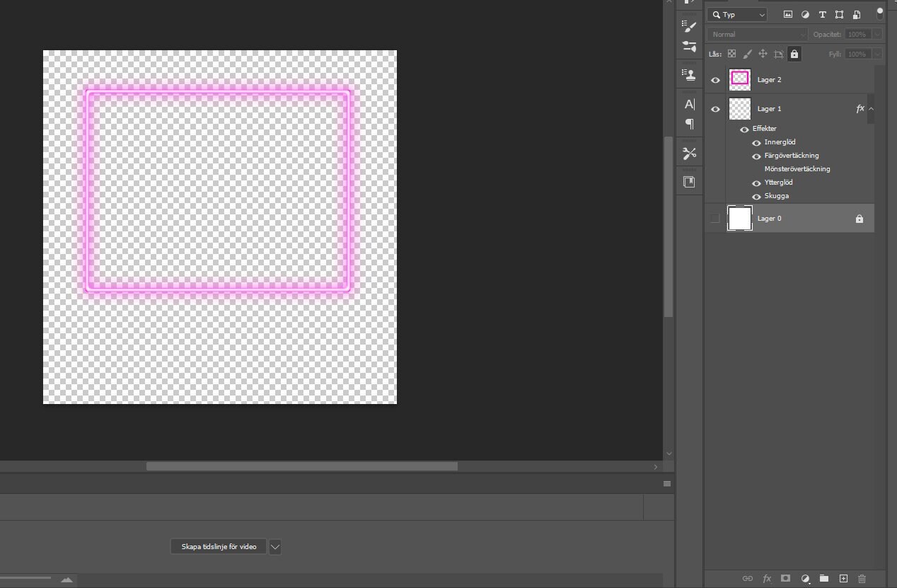
Task: Open the Add layer style menu
Action: coord(768,579)
